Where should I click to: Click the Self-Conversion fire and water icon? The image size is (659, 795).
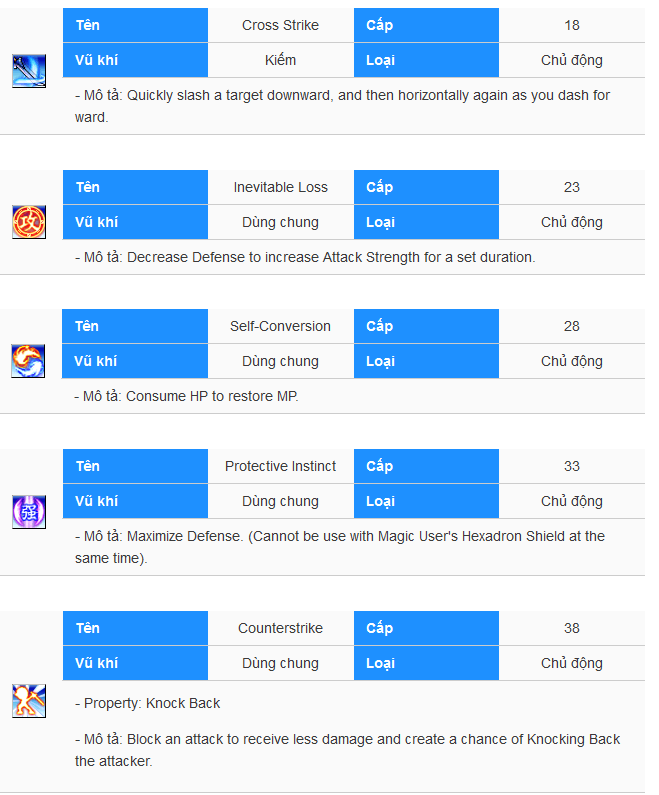[28, 361]
